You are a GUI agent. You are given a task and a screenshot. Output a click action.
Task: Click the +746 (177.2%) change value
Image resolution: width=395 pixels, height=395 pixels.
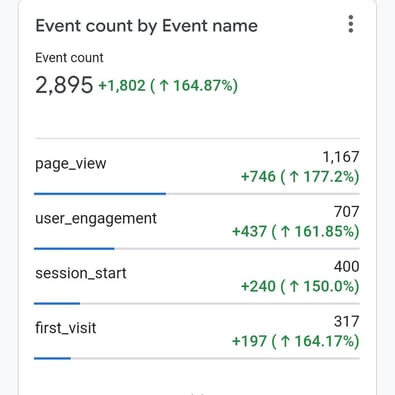tap(300, 176)
